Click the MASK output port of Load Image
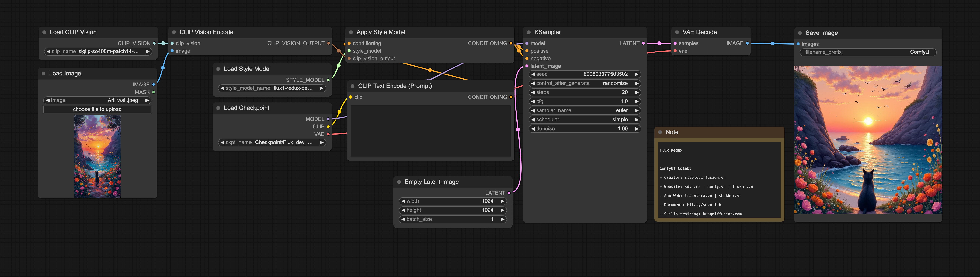This screenshot has height=277, width=980. tap(153, 92)
